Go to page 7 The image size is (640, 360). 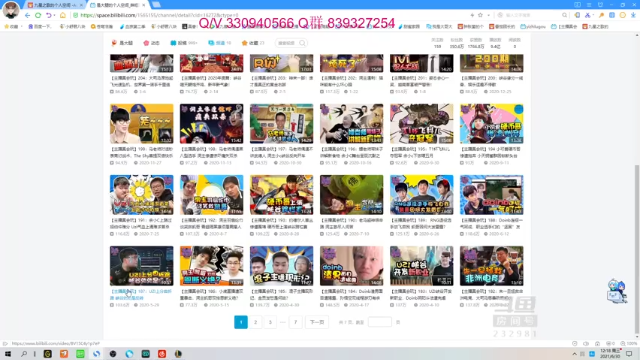tap(296, 322)
